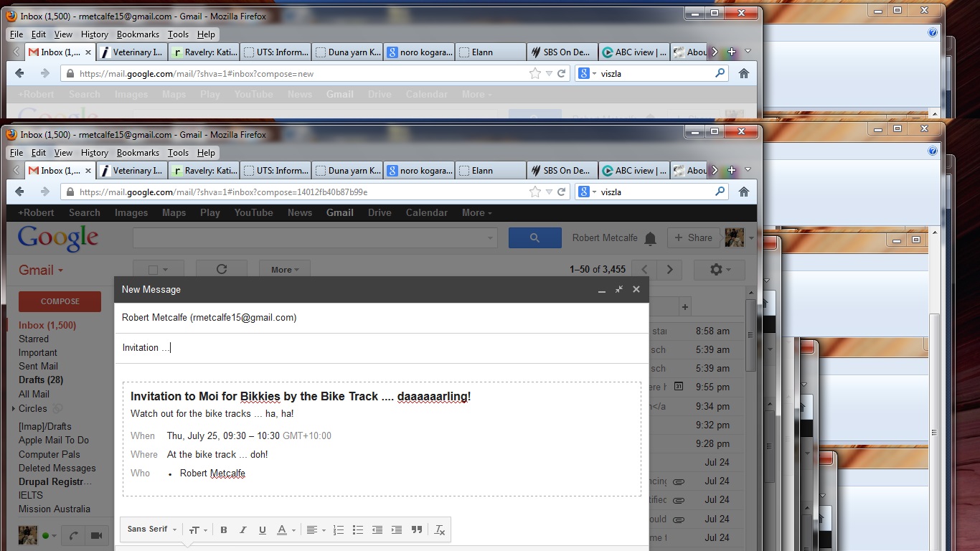
Task: Click the + Share button
Action: pyautogui.click(x=693, y=238)
